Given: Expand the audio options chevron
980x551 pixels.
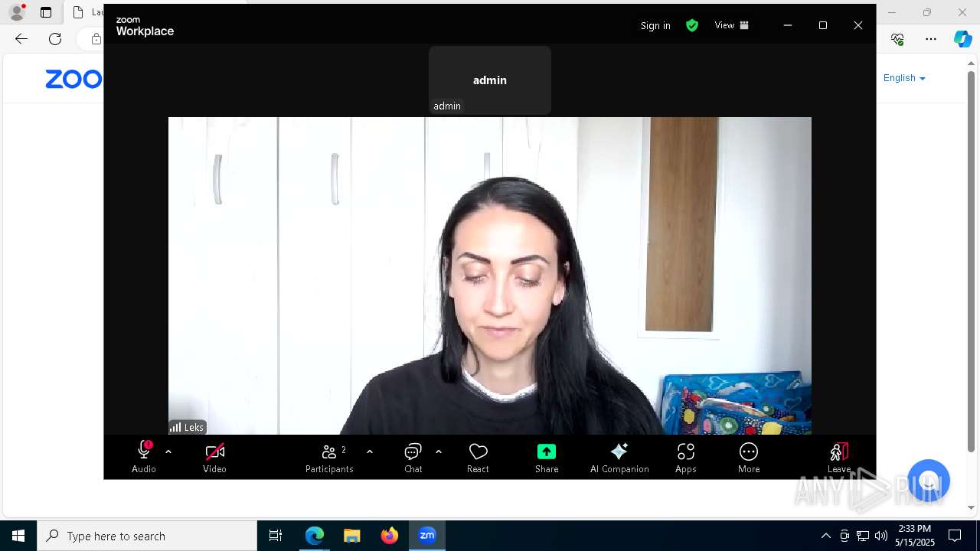Looking at the screenshot, I should coord(168,452).
